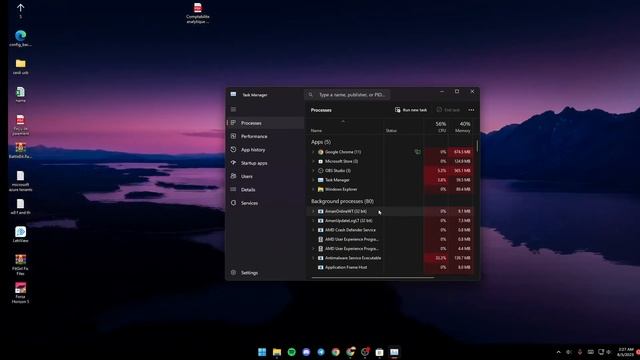Select the Microsoft Store process row
640x360 pixels.
tap(391, 161)
